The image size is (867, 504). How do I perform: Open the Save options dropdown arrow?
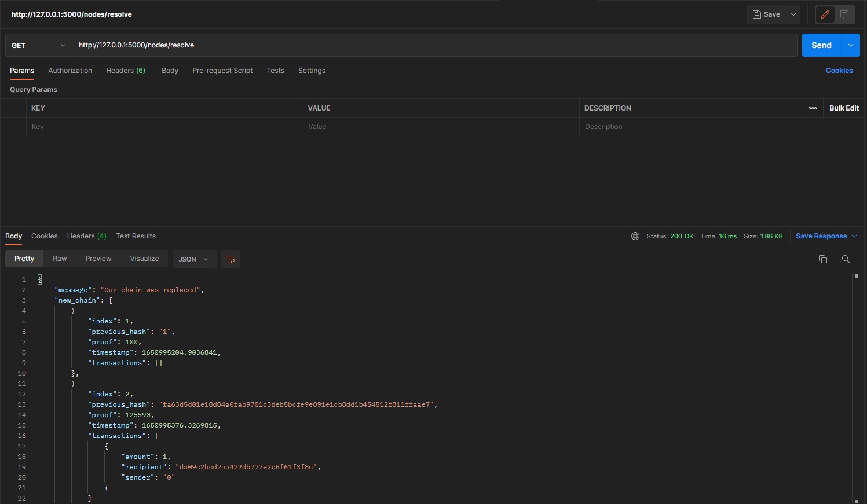click(x=793, y=14)
